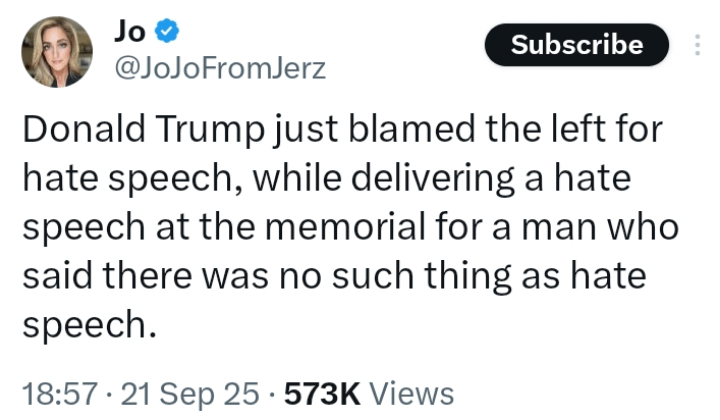Click the Subscribe button
The width and height of the screenshot is (720, 420).
tap(577, 45)
